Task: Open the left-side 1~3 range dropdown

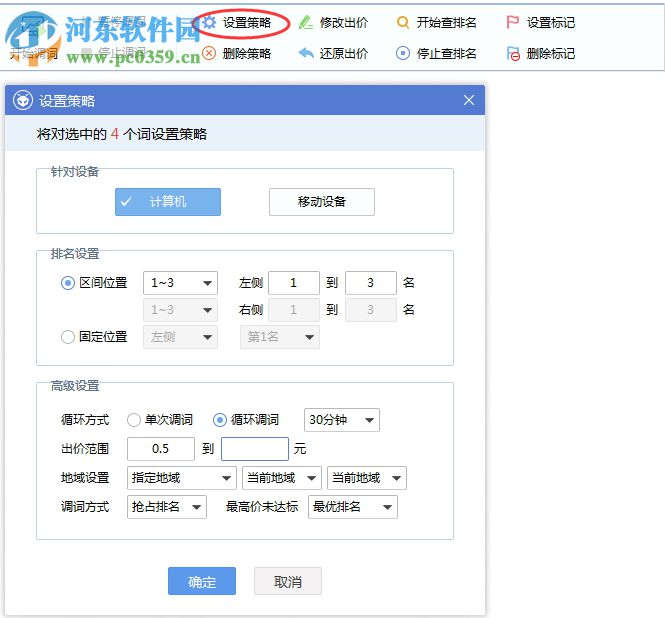Action: point(180,283)
